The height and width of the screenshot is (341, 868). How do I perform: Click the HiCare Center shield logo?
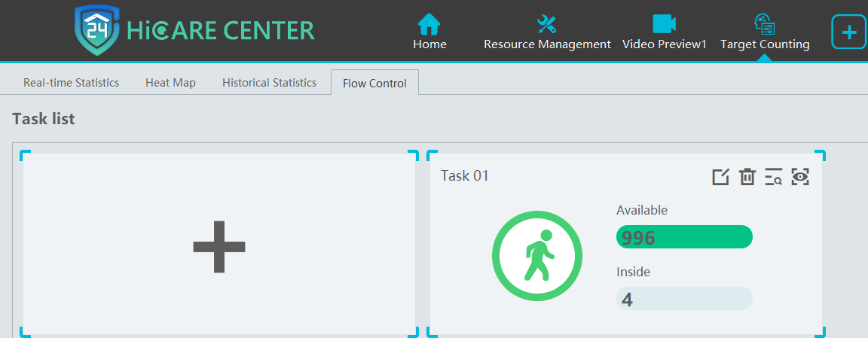97,30
